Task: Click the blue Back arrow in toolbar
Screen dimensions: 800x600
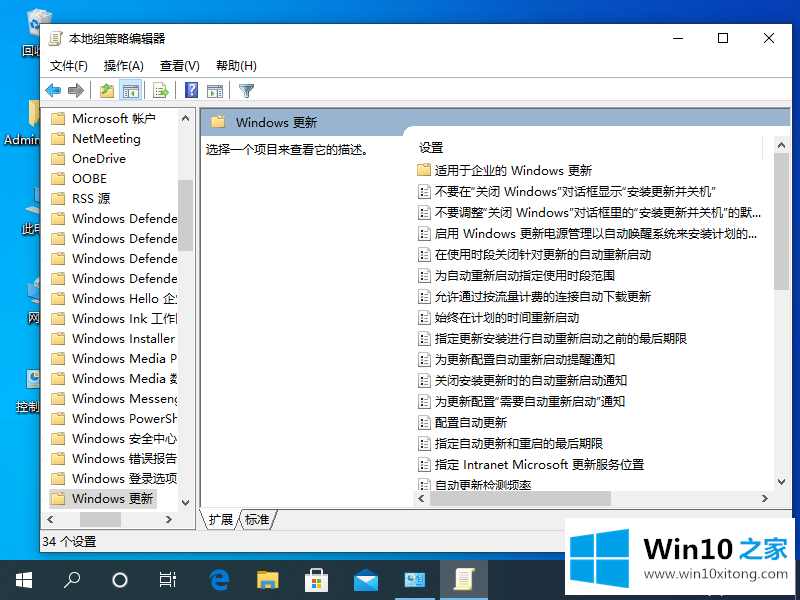Action: [x=54, y=91]
